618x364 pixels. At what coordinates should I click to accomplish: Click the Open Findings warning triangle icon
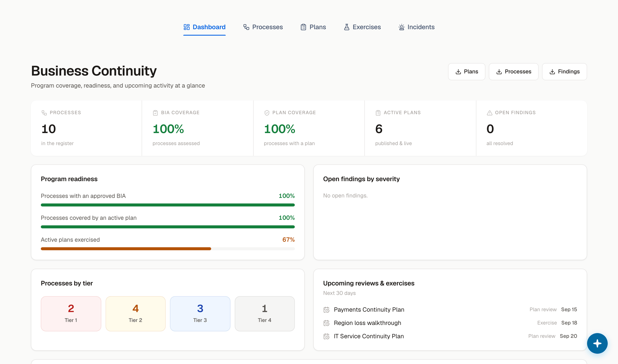coord(489,113)
